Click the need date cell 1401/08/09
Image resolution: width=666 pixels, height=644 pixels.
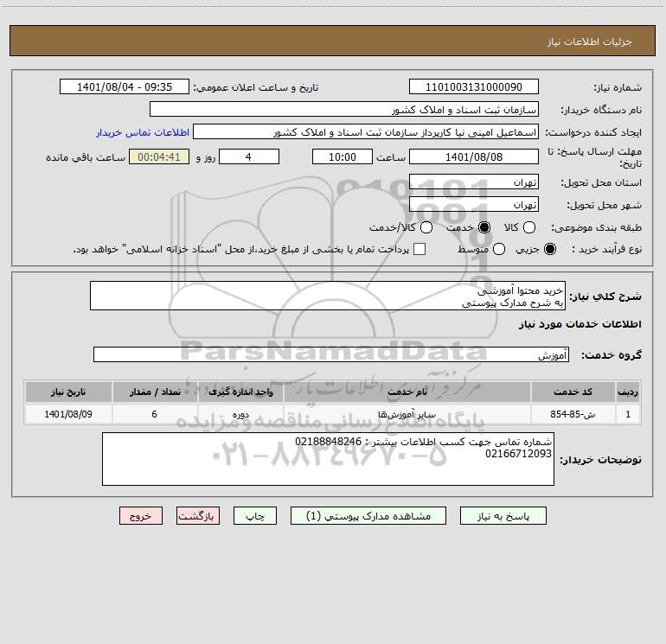pyautogui.click(x=68, y=414)
